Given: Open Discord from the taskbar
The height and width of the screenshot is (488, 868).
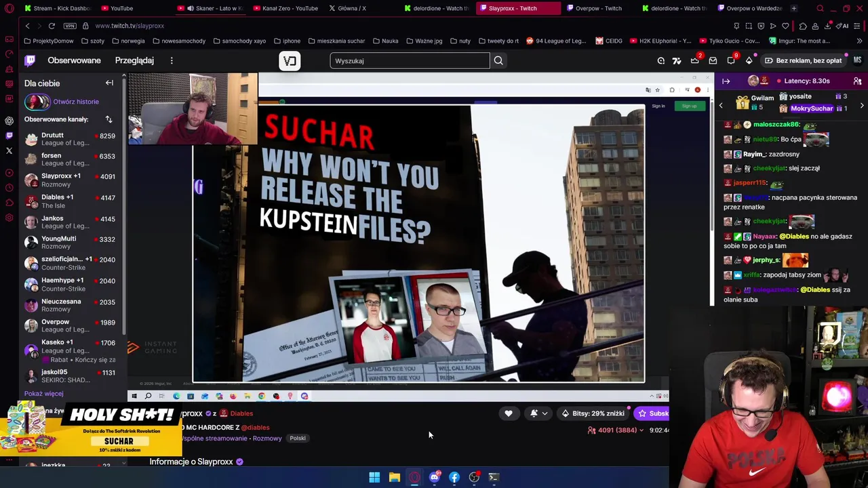Looking at the screenshot, I should coord(434,477).
